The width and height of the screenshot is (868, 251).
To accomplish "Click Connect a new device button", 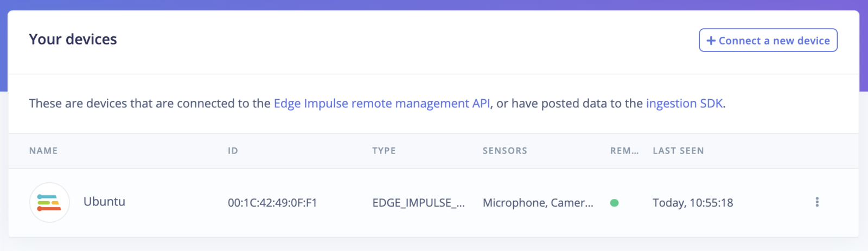I will pyautogui.click(x=768, y=40).
